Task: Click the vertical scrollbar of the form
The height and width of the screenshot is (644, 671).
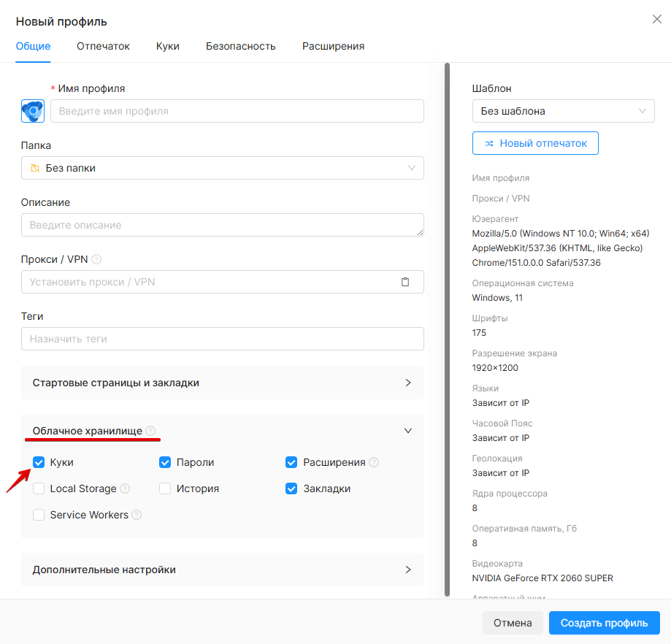Action: [x=447, y=329]
